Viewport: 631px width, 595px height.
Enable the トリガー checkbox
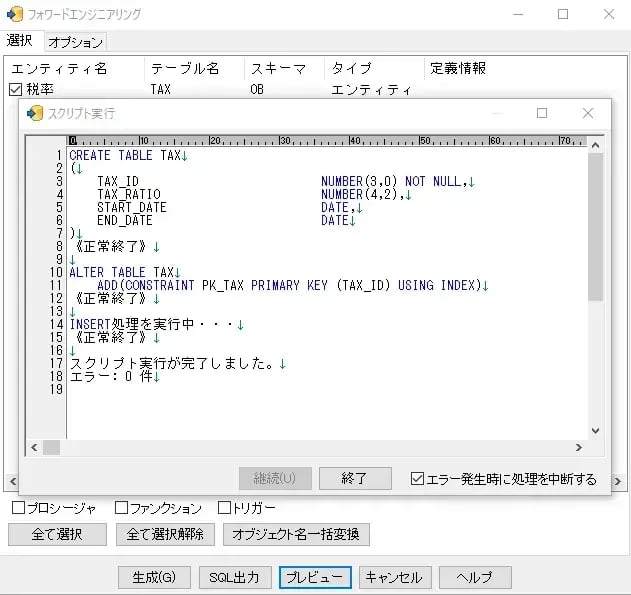(x=224, y=508)
